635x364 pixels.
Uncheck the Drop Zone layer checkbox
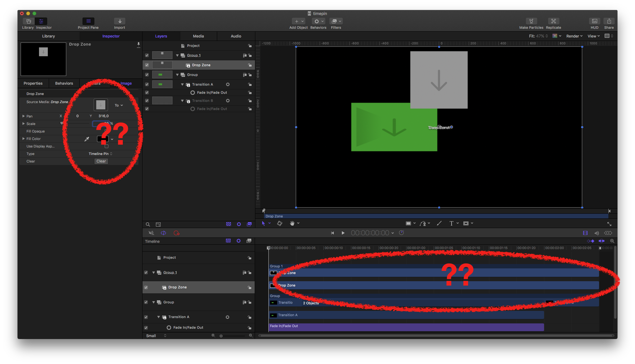pyautogui.click(x=147, y=65)
